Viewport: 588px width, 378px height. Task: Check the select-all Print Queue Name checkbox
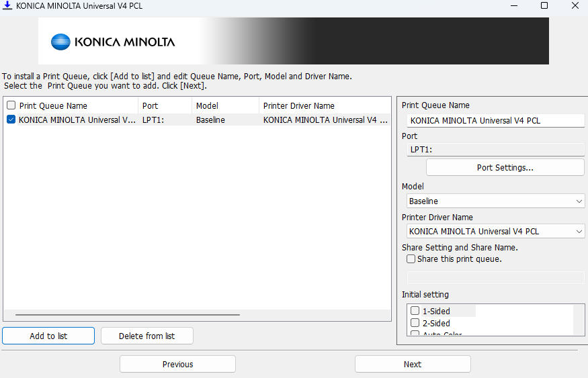(11, 105)
